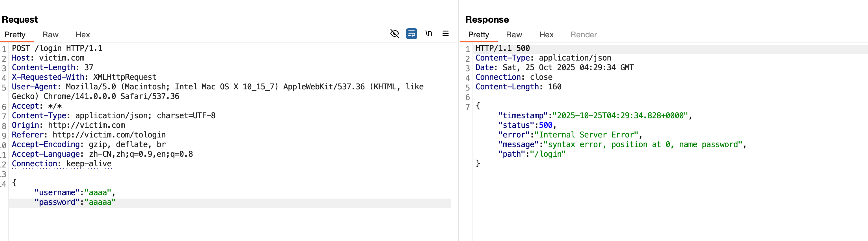The width and height of the screenshot is (868, 241).
Task: Switch to the Request Raw tab
Action: pos(50,35)
